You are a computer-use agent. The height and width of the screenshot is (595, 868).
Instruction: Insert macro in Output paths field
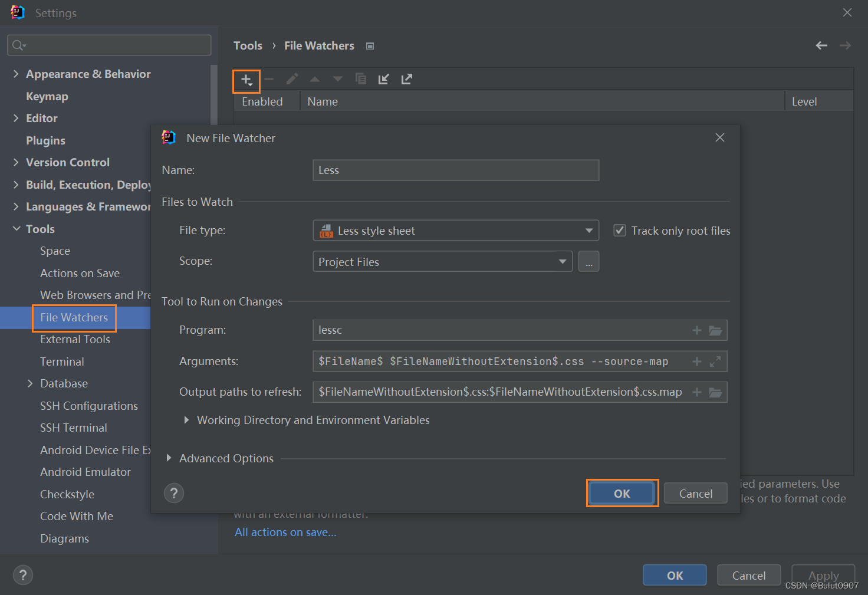coord(697,392)
